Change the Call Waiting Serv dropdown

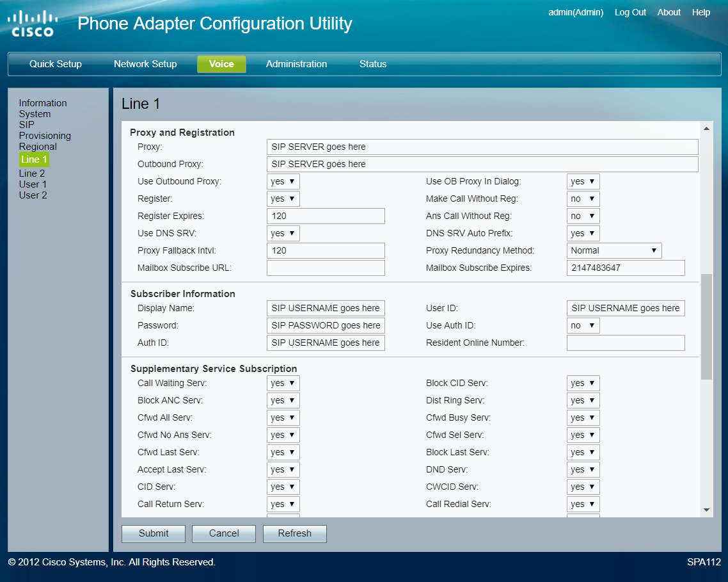pyautogui.click(x=283, y=384)
